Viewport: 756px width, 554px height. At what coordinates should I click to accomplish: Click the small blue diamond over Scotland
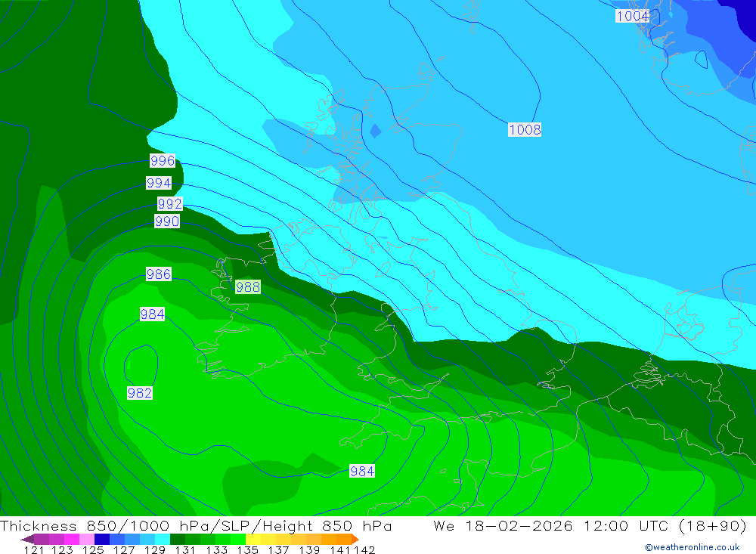pos(376,132)
